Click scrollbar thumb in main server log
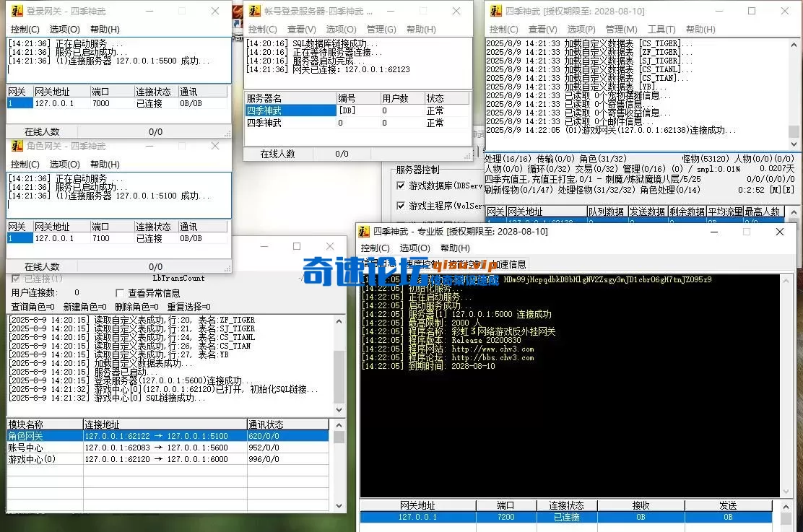Viewport: 803px width, 532px height. click(794, 131)
